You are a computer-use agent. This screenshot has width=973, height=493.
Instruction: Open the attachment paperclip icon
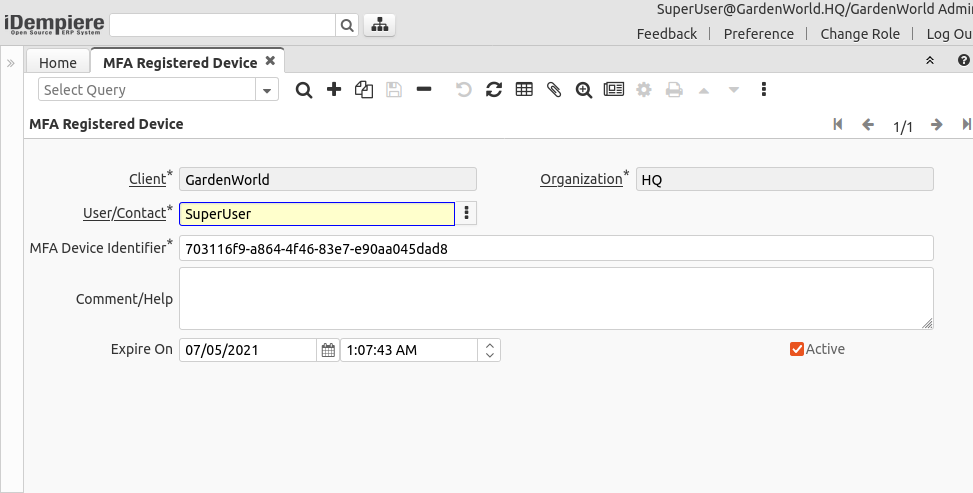point(554,90)
